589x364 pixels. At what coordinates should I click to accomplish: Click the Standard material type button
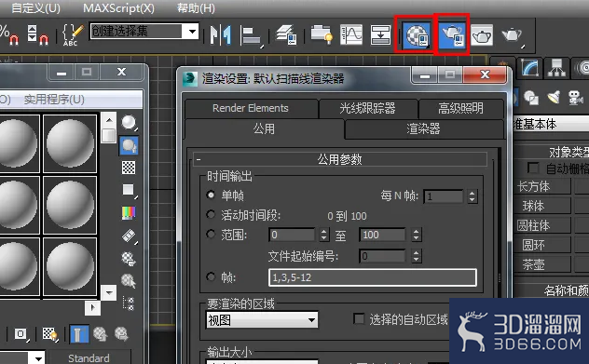click(89, 357)
